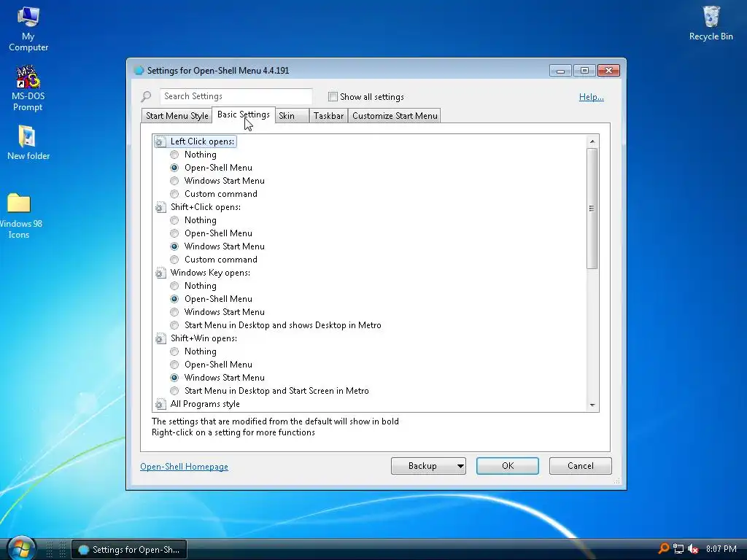Click the taskbar toolbar drag grip handles
Screen dimensions: 747x560
55,549
